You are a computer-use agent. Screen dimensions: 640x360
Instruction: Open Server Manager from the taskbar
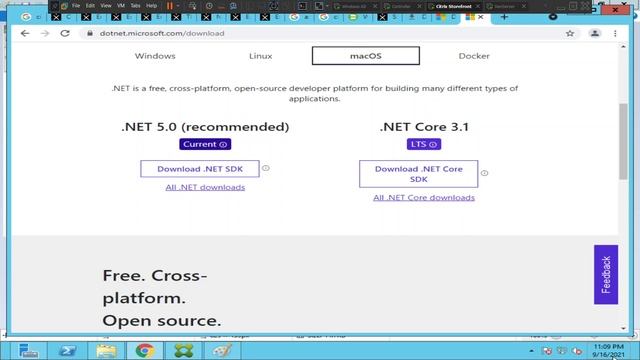[28, 351]
